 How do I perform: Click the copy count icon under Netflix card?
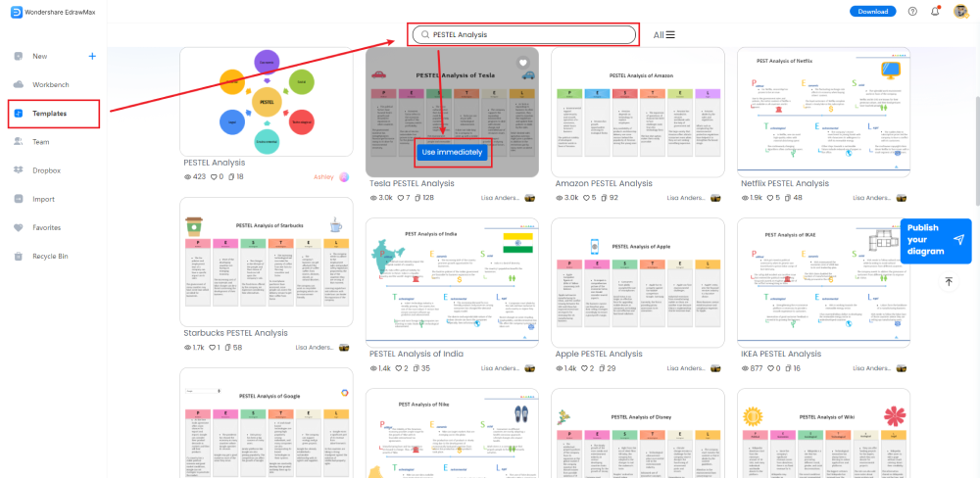pos(790,197)
